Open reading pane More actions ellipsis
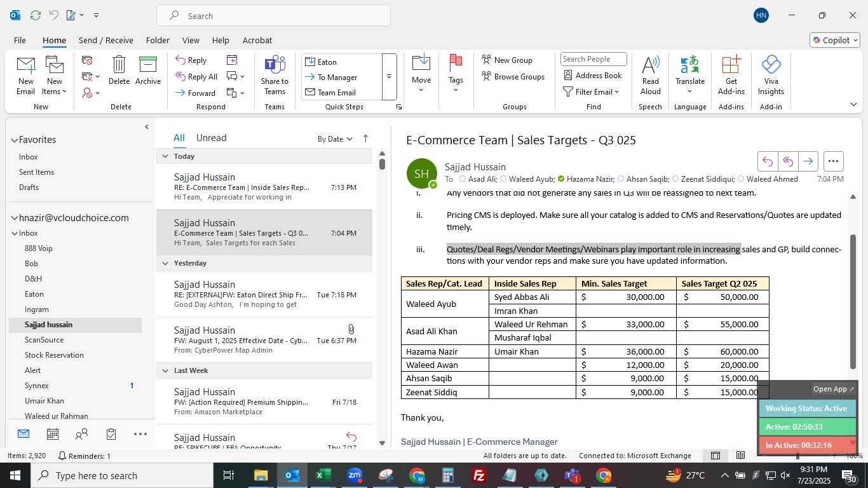Viewport: 868px width, 488px height. pos(833,161)
